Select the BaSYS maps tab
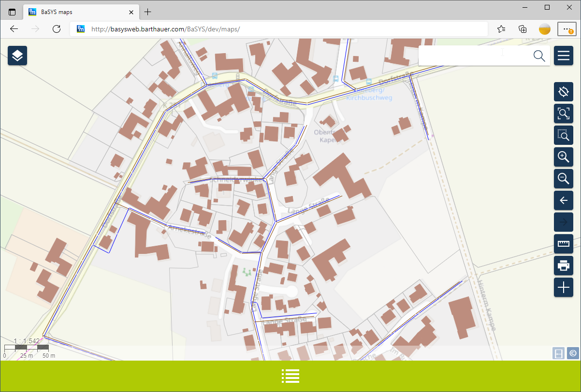This screenshot has height=392, width=581. pyautogui.click(x=77, y=12)
